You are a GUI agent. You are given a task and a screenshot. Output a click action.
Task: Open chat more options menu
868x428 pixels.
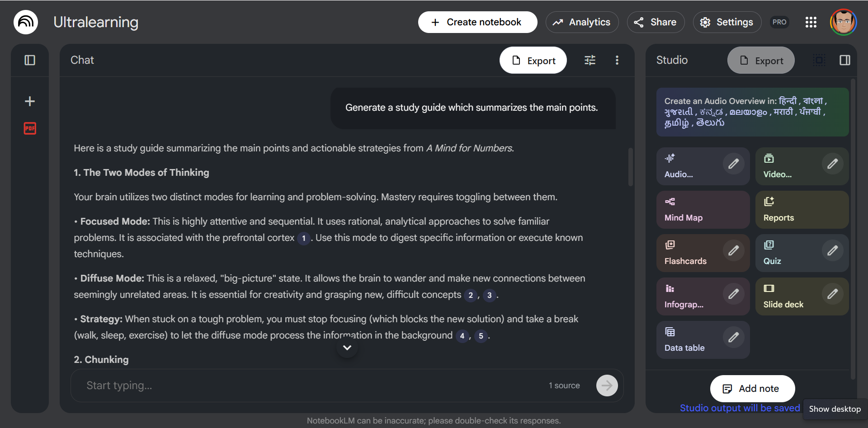pos(617,60)
